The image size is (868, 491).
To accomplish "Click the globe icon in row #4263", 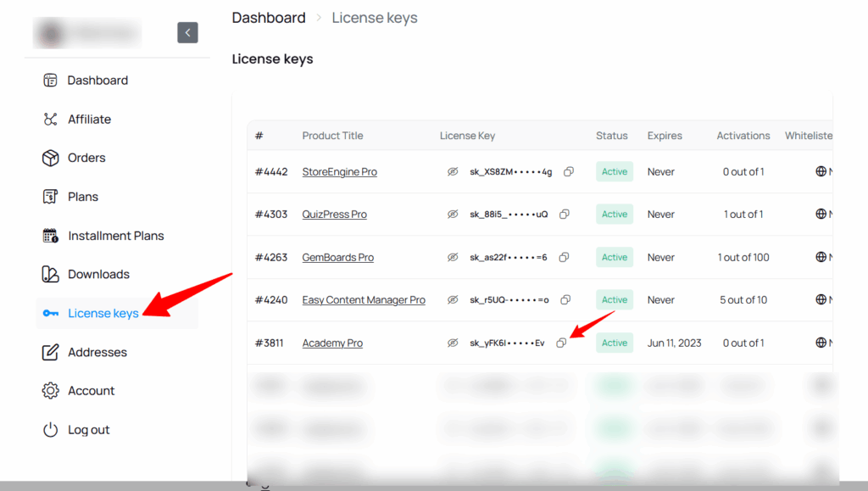I will click(x=821, y=257).
